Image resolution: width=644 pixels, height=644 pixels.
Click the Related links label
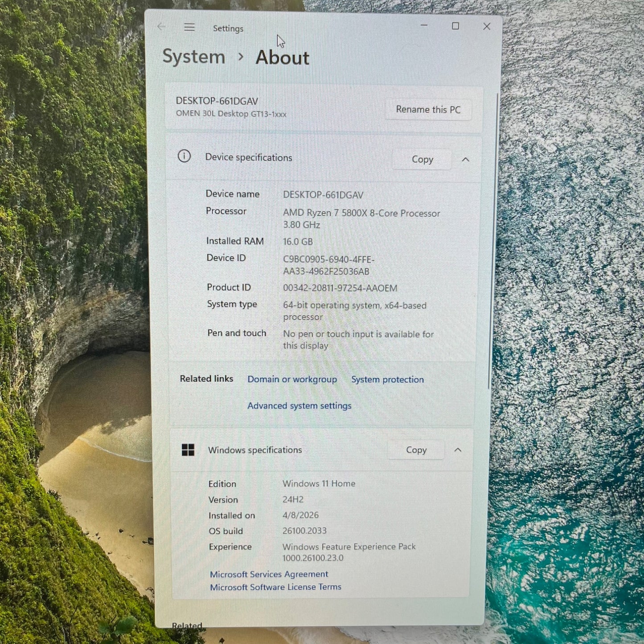pos(206,379)
